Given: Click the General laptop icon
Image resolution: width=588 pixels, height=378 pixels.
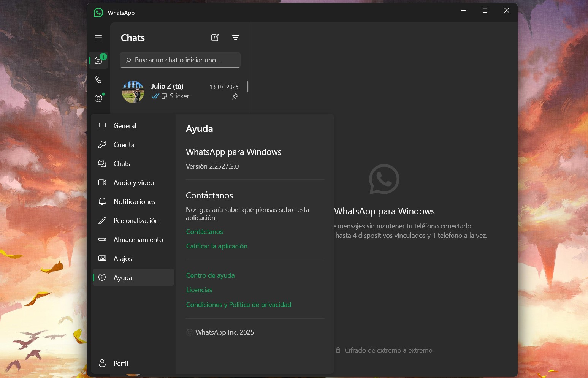Looking at the screenshot, I should [x=102, y=126].
